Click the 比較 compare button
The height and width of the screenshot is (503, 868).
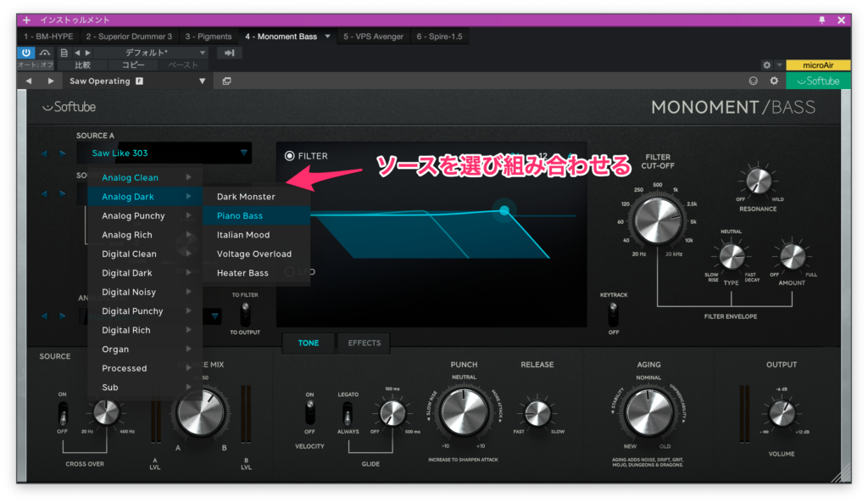pyautogui.click(x=82, y=64)
